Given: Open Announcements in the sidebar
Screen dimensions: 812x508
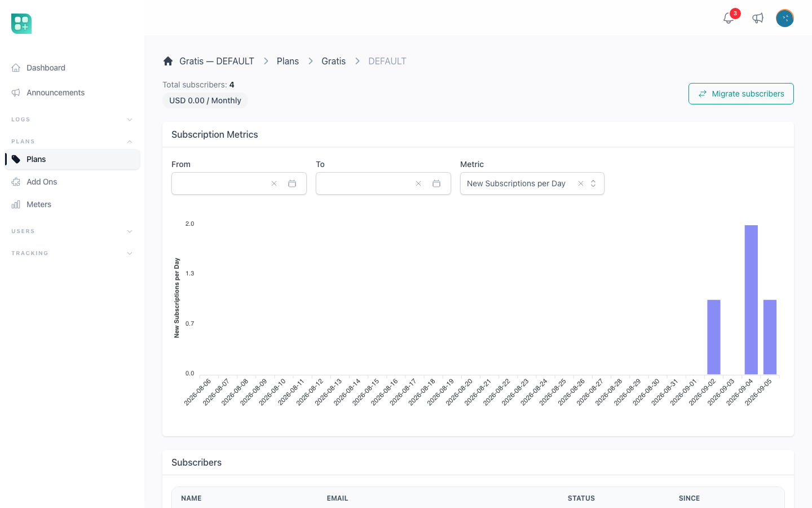Looking at the screenshot, I should point(72,93).
